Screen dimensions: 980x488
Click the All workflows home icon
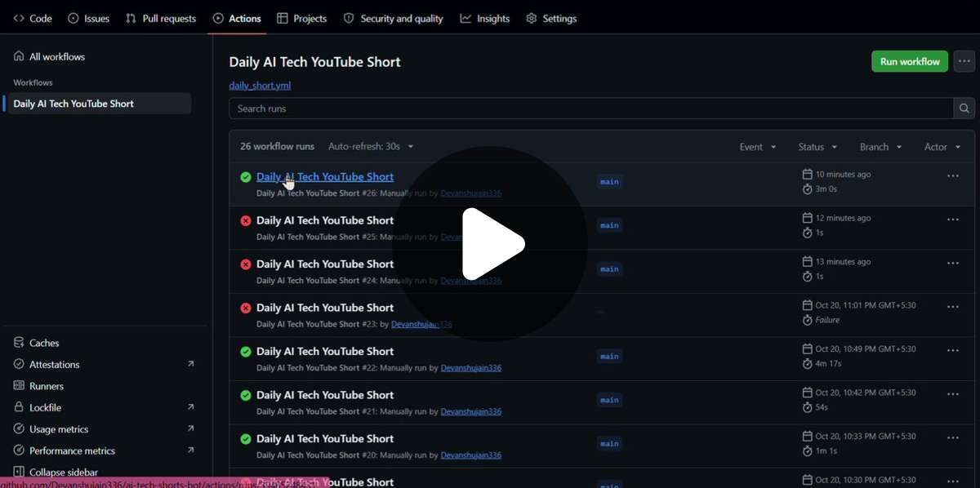click(x=19, y=56)
